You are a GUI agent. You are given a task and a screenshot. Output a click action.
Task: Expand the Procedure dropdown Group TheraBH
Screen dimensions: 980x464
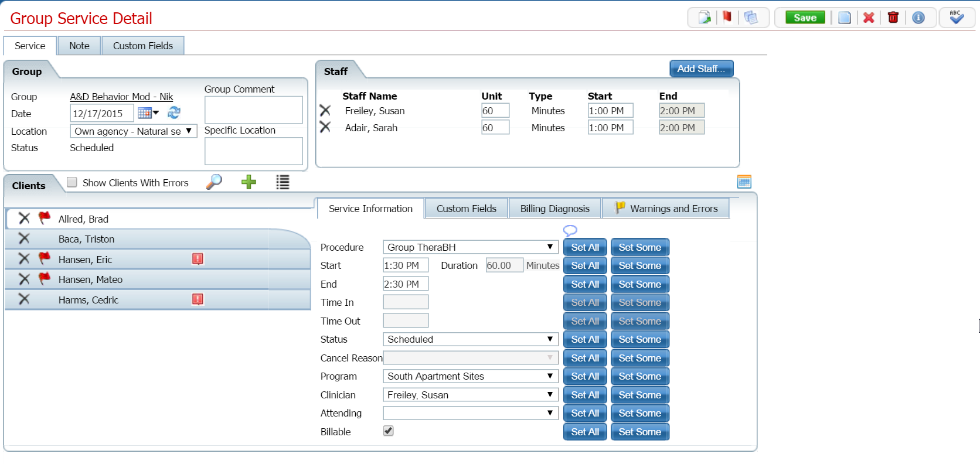click(471, 247)
